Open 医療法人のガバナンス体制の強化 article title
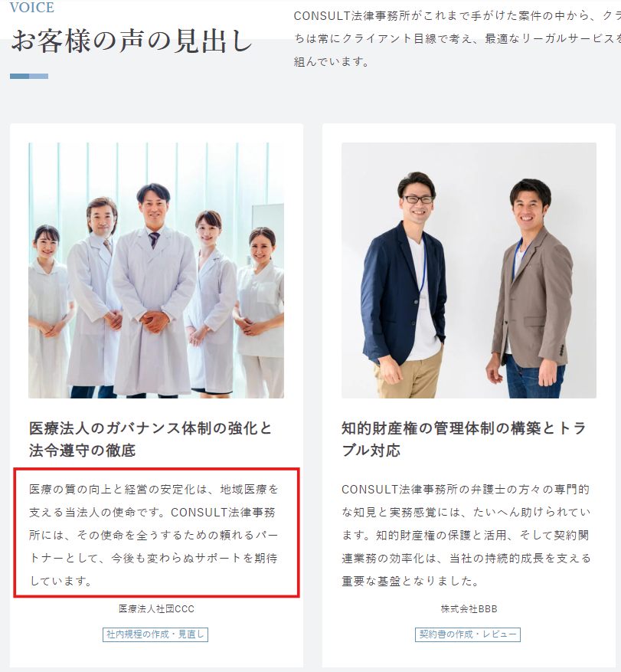Image resolution: width=621 pixels, height=672 pixels. pyautogui.click(x=150, y=439)
